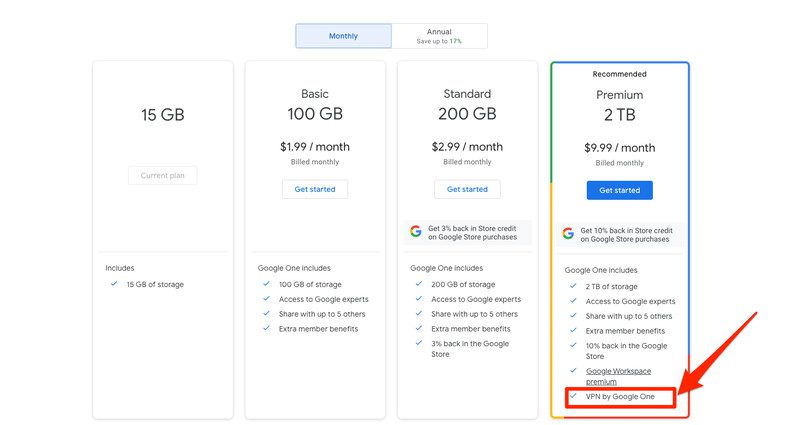800x425 pixels.
Task: Click 'Save up to 17%' under Annual
Action: click(439, 41)
